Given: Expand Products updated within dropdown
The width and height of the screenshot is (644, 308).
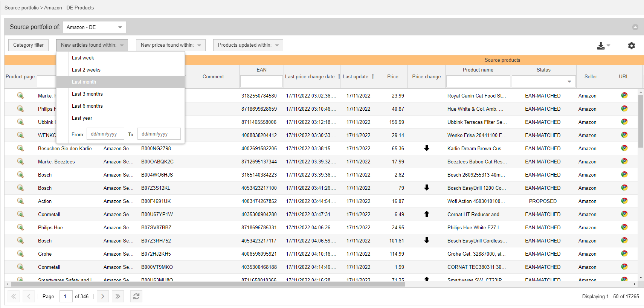Looking at the screenshot, I should point(248,45).
